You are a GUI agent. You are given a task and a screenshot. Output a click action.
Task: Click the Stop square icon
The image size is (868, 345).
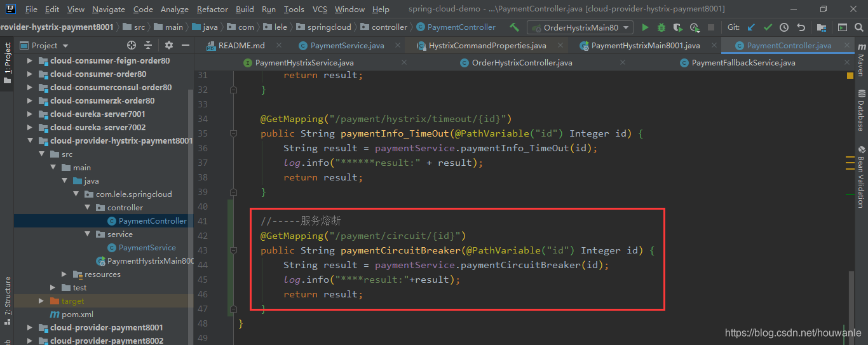(x=711, y=27)
